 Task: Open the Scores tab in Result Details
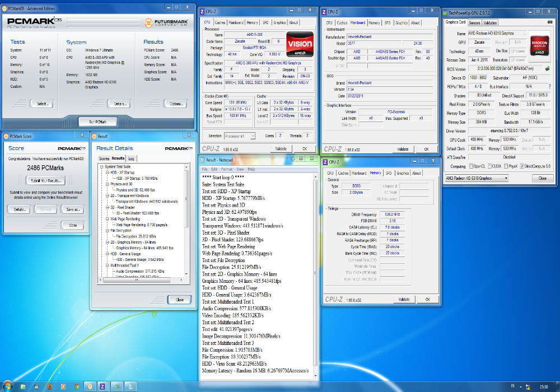104,158
